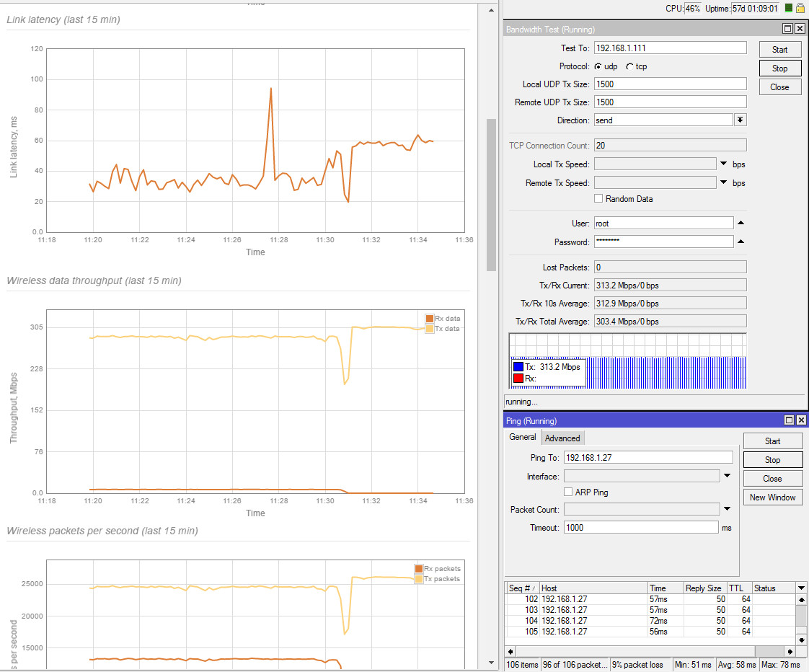This screenshot has width=809, height=672.
Task: Stop the running Ping
Action: tap(773, 459)
